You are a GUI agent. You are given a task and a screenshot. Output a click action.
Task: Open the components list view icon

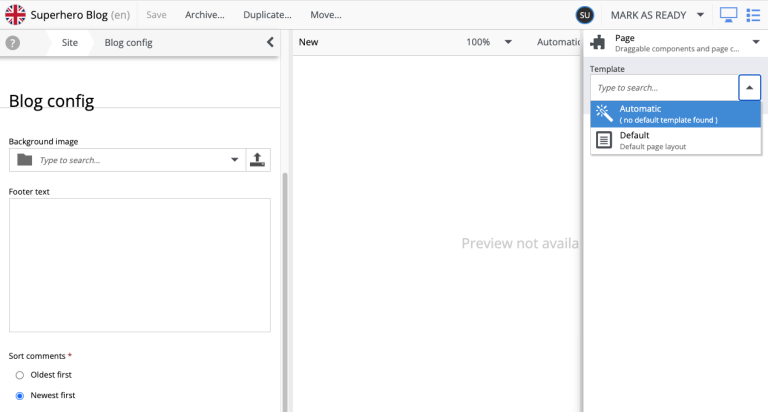pos(754,15)
